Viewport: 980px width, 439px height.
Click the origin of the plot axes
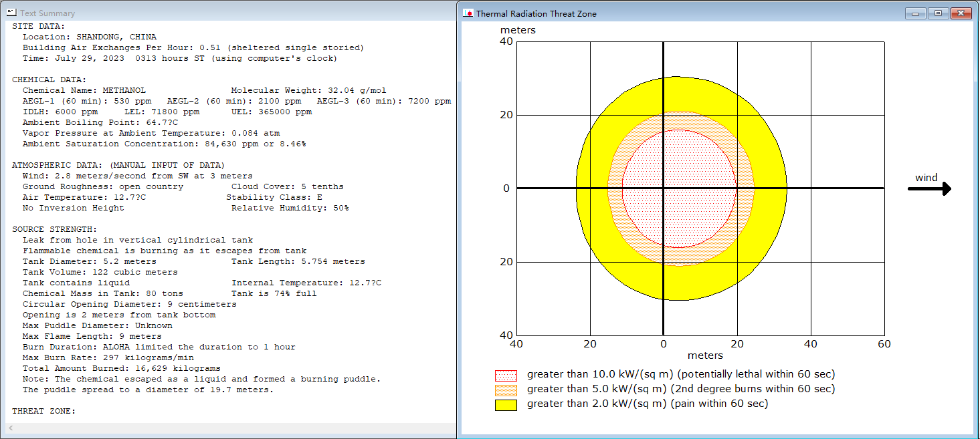pos(663,188)
